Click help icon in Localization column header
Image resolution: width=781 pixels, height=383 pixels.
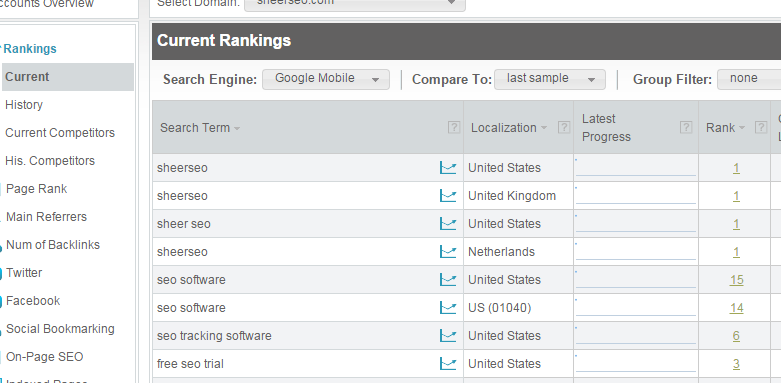tap(564, 128)
